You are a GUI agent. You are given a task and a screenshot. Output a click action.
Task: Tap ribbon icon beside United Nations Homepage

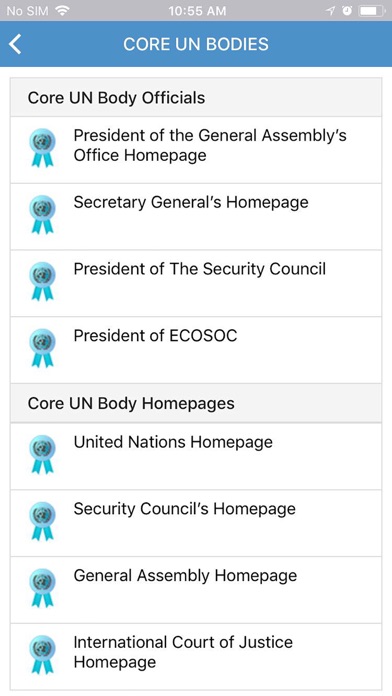(43, 455)
